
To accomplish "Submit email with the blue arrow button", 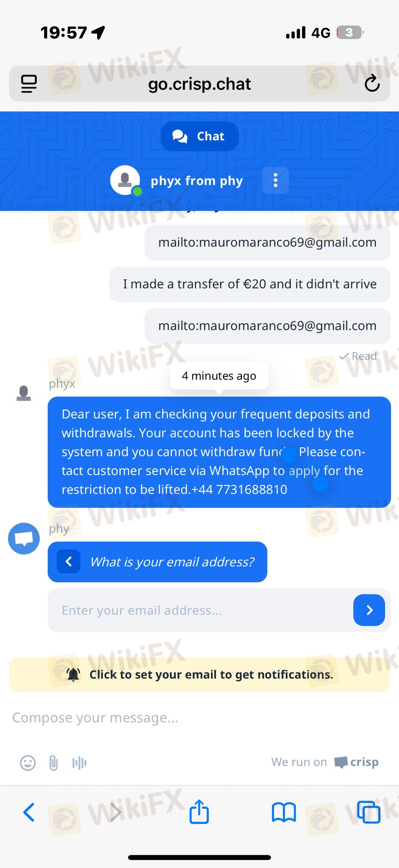I will (x=369, y=610).
